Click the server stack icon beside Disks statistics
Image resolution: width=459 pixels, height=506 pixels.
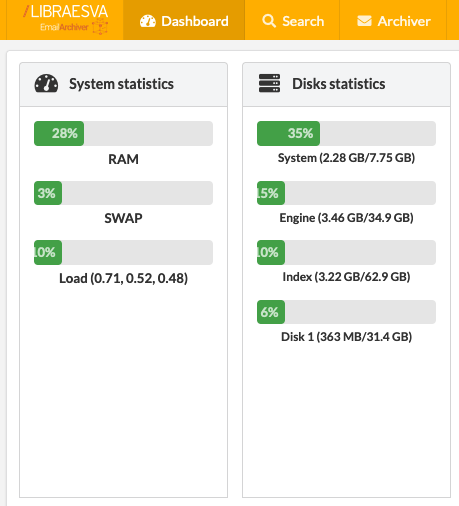coord(269,83)
